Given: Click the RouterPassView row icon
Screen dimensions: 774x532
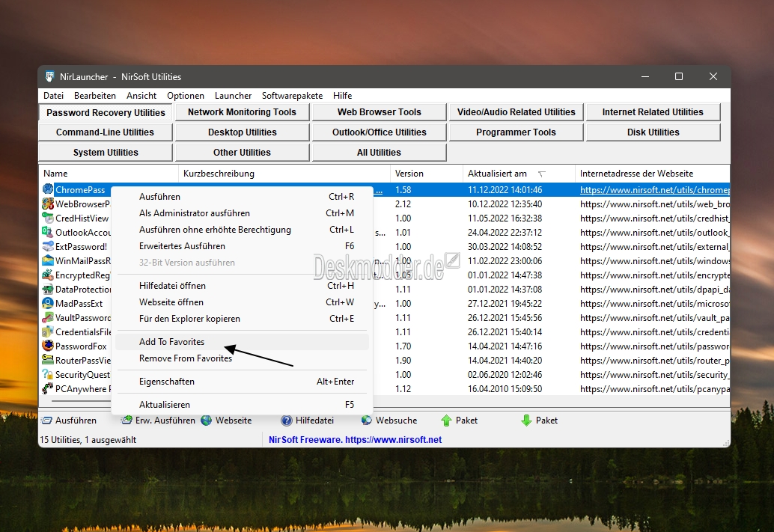Looking at the screenshot, I should [x=48, y=360].
